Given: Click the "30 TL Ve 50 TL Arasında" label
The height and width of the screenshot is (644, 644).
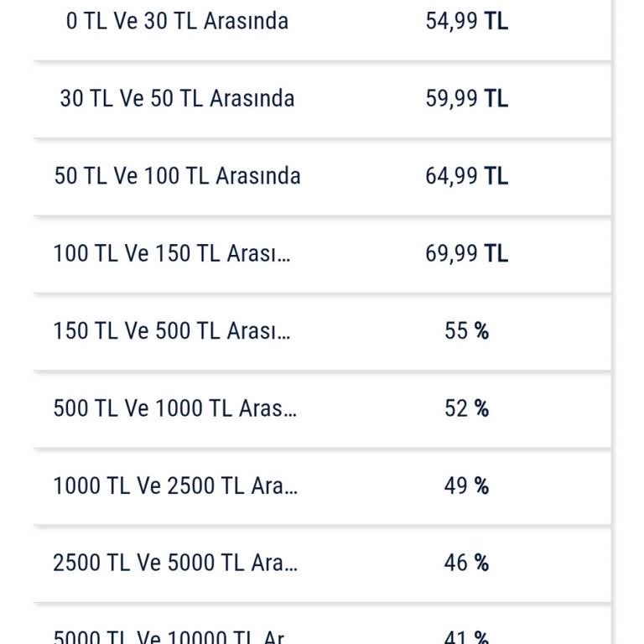Looking at the screenshot, I should click(177, 98).
